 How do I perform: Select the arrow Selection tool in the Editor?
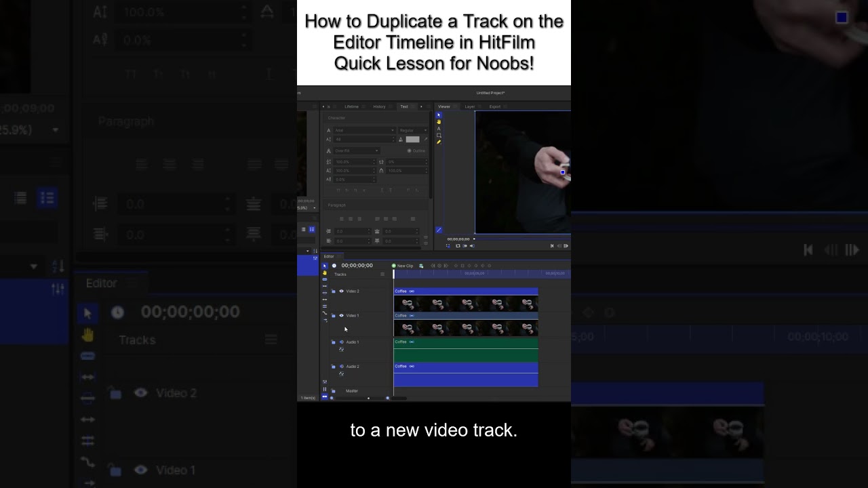coord(325,266)
